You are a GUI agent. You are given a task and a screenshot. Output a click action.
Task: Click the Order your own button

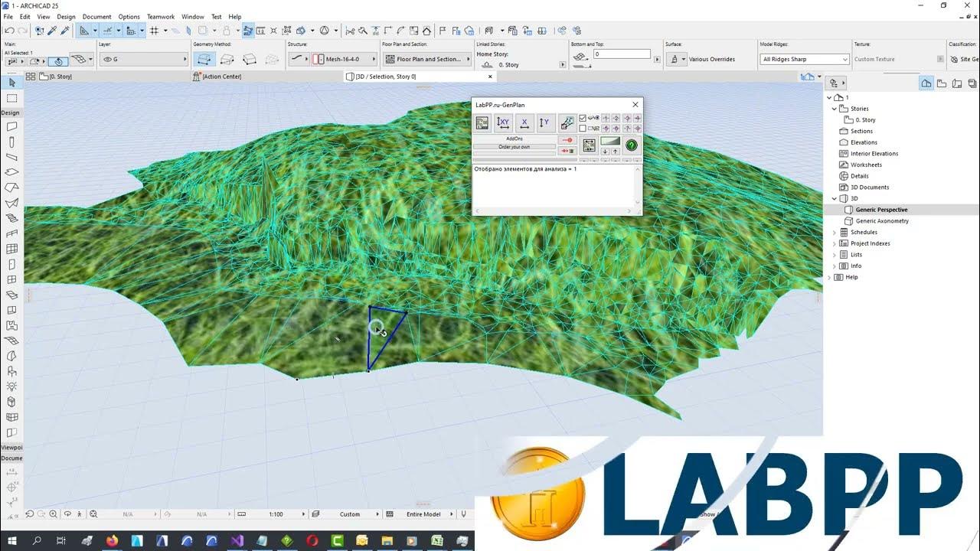tap(514, 147)
